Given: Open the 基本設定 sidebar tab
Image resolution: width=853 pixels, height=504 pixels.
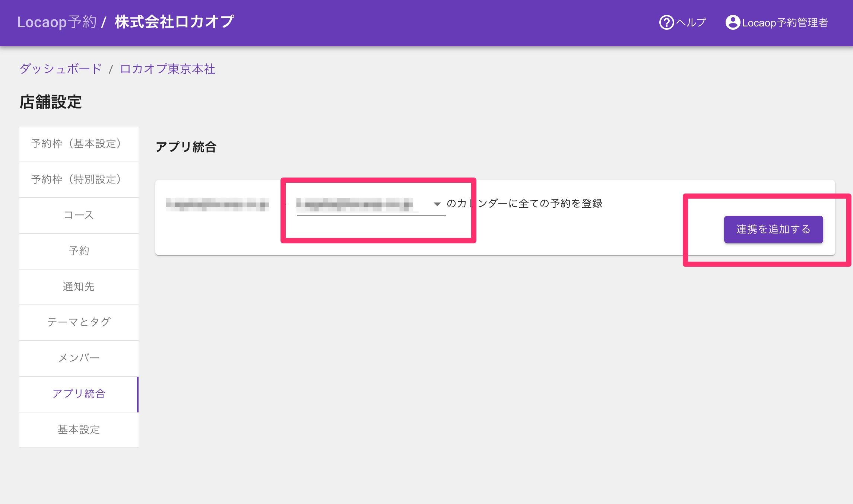Looking at the screenshot, I should (79, 430).
